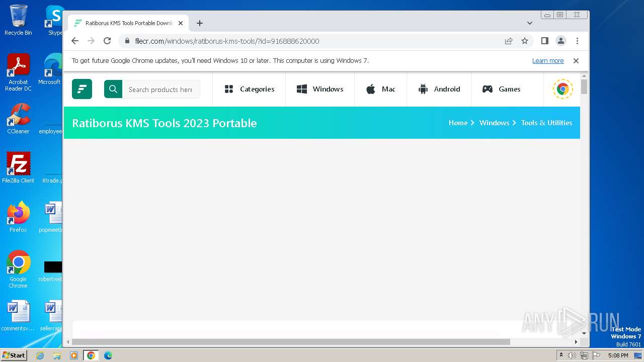Select the CCleaner desktop icon
This screenshot has width=644, height=362.
18,119
